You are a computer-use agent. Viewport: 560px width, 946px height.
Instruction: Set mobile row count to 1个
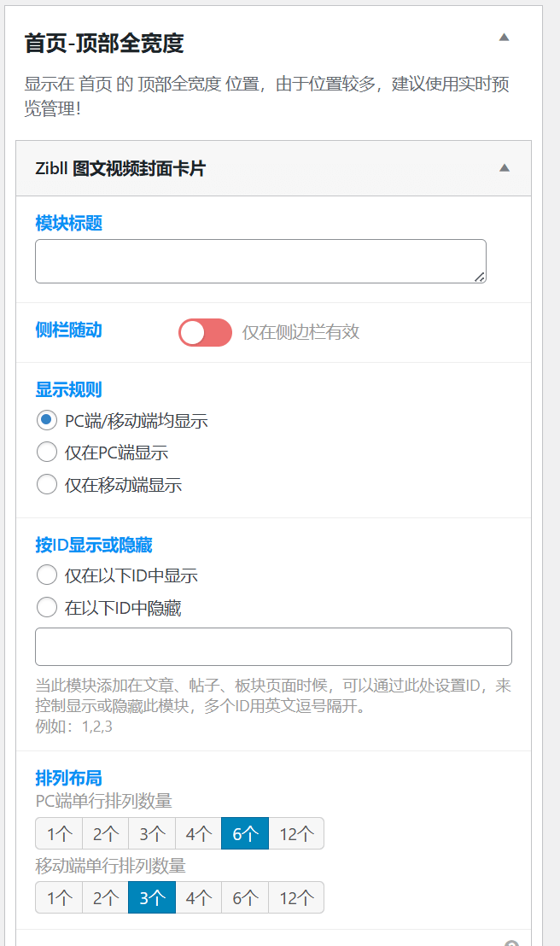pyautogui.click(x=59, y=897)
